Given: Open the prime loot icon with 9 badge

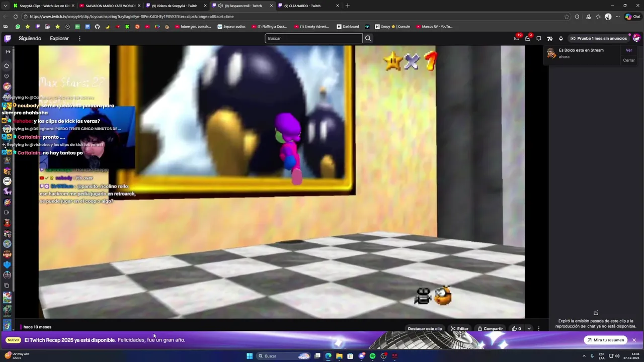Looking at the screenshot, I should 528,38.
